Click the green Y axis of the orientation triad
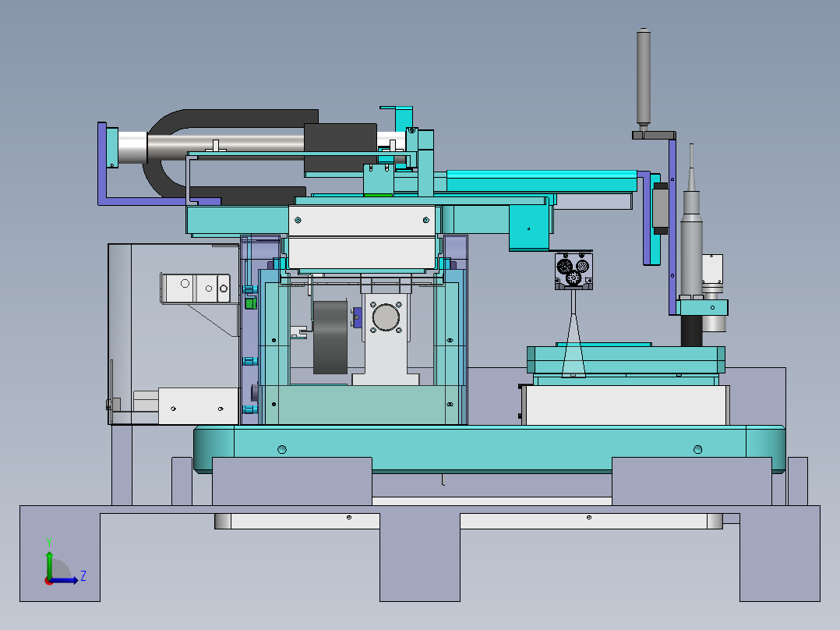The image size is (840, 630). point(49,564)
